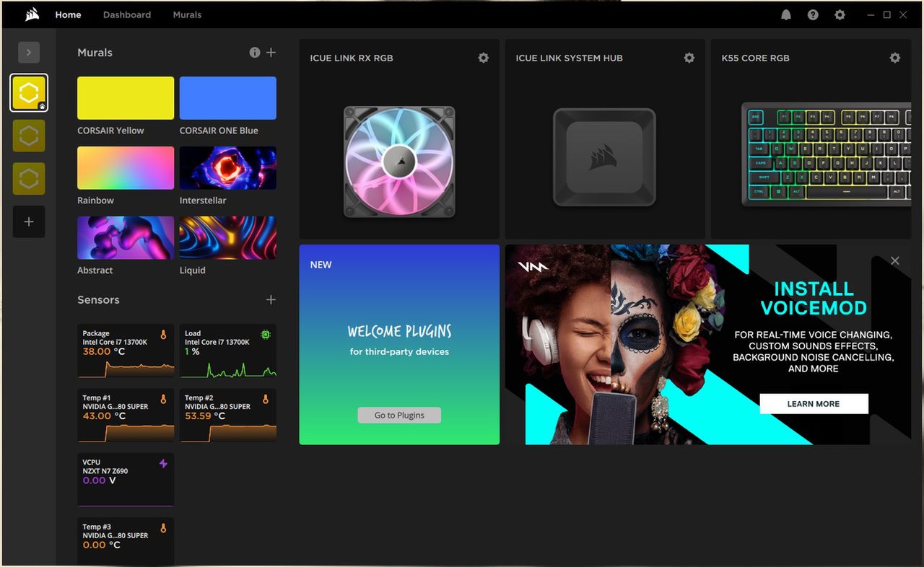
Task: Open the help question mark icon
Action: click(813, 14)
